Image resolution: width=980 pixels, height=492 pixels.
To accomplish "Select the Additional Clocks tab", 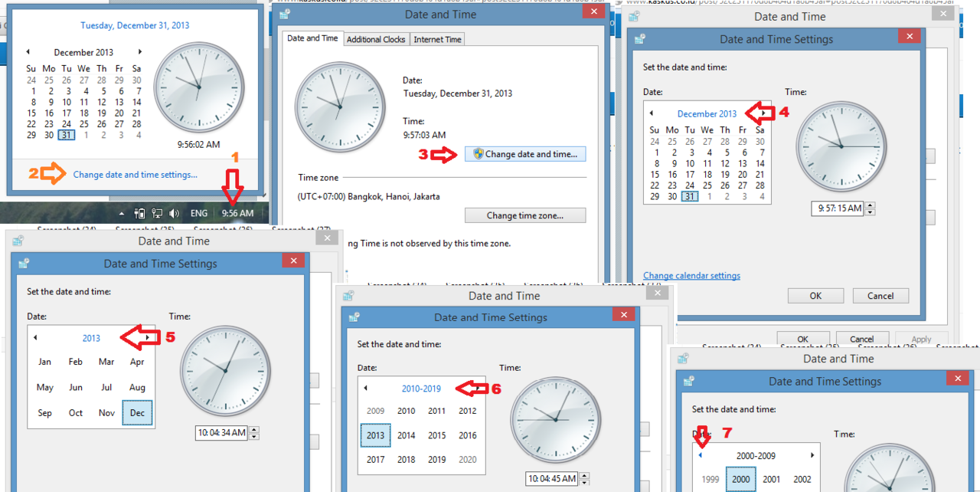I will click(x=376, y=39).
